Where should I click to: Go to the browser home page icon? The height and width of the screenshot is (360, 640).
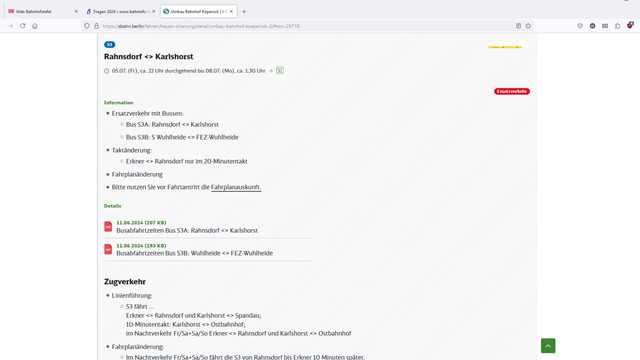35,26
